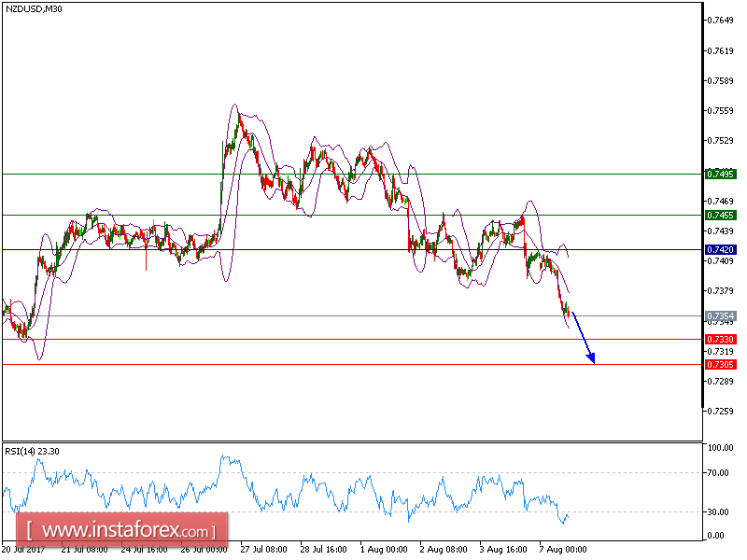Select the red support line at 0.7305
The width and height of the screenshot is (747, 560).
coord(280,364)
